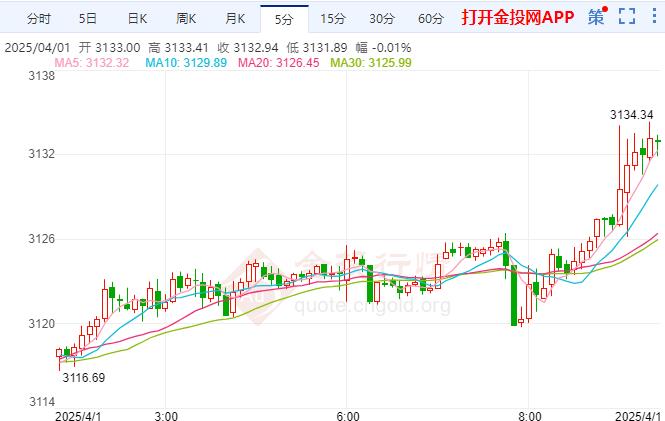Open the 周K weekly chart tab
The width and height of the screenshot is (665, 421).
(x=186, y=19)
